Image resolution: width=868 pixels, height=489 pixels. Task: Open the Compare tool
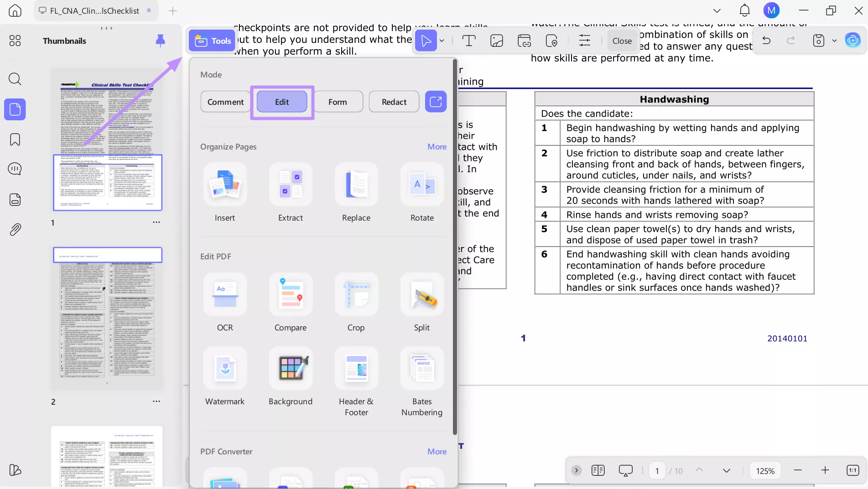click(x=291, y=294)
